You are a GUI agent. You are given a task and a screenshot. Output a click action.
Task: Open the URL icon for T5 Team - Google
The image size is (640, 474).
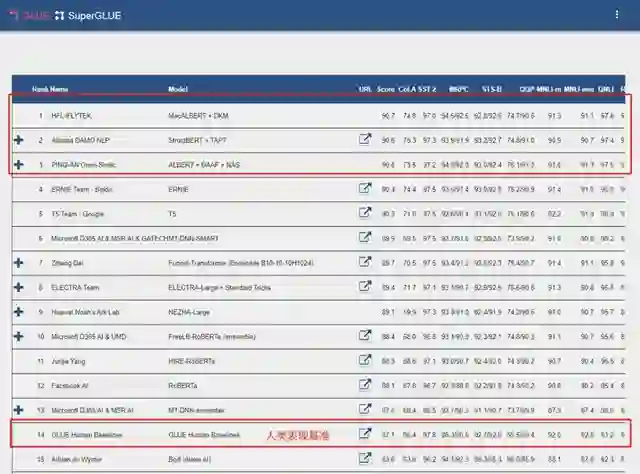[x=365, y=213]
